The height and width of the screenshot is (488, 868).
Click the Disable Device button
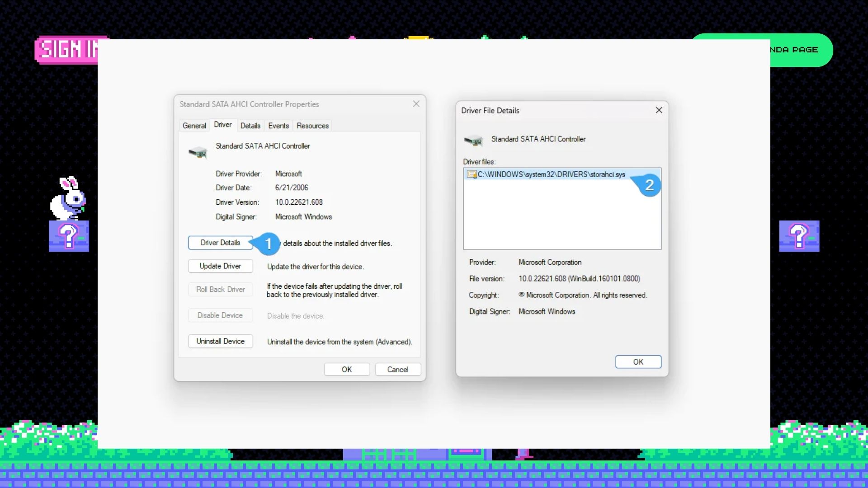coord(221,315)
